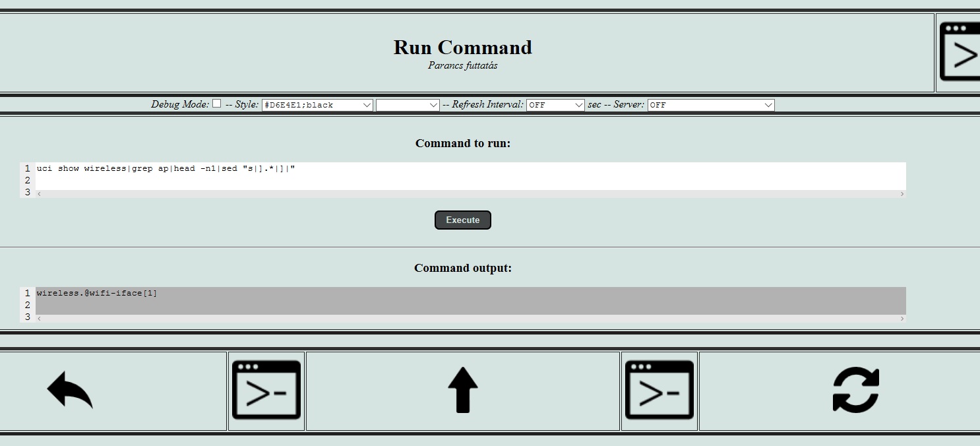Open the Refresh Interval dropdown

click(x=555, y=105)
